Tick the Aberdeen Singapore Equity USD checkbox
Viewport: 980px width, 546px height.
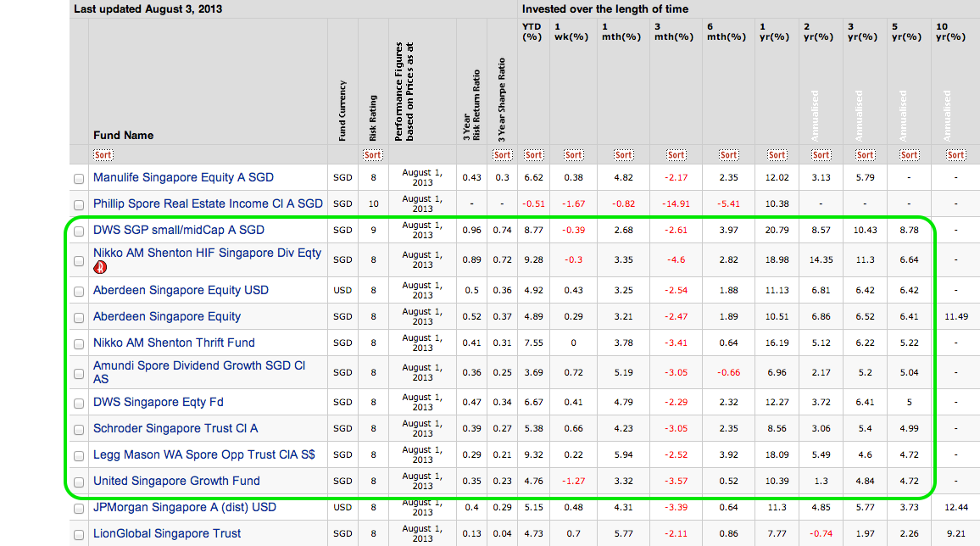(x=79, y=291)
